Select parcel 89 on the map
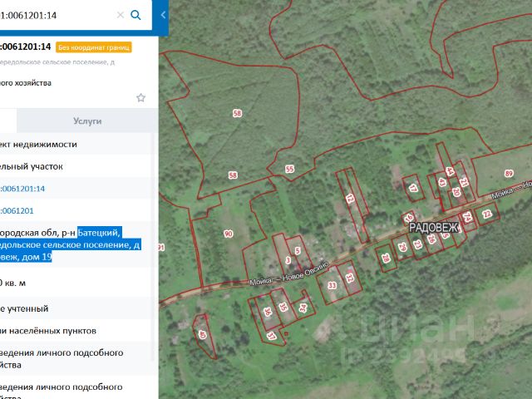This screenshot has width=532, height=399. tap(509, 174)
